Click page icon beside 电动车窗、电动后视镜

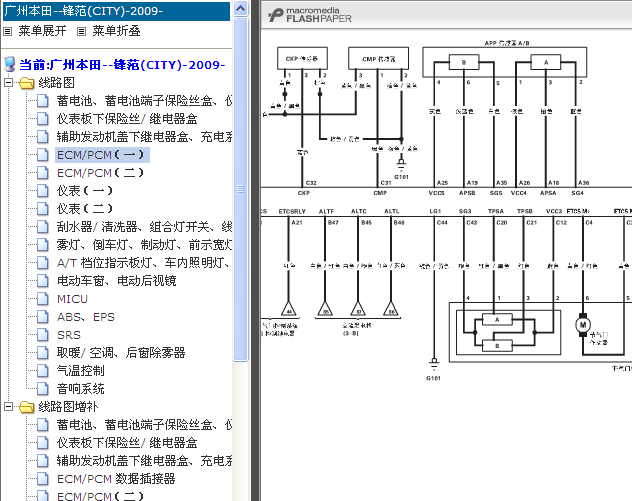43,281
